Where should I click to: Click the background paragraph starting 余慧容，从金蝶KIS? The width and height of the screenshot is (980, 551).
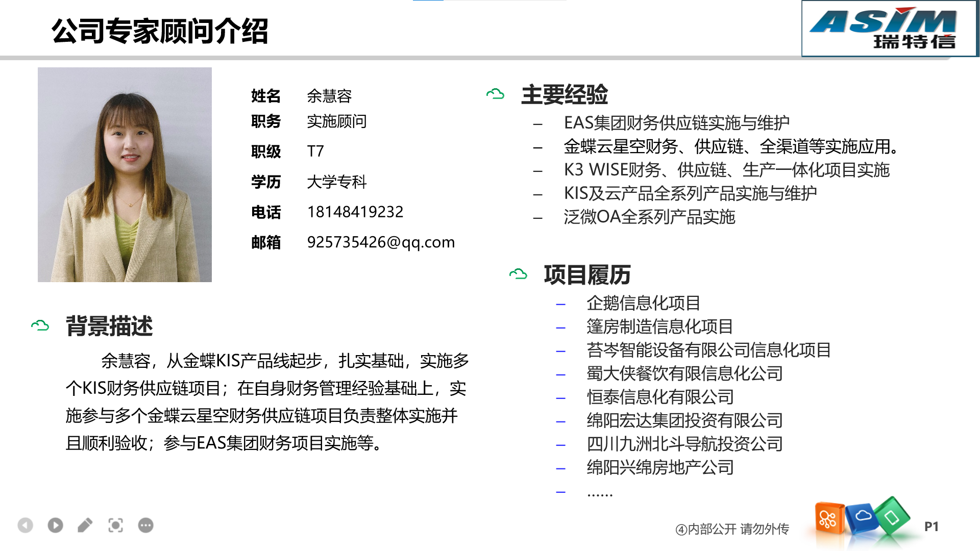pos(267,402)
